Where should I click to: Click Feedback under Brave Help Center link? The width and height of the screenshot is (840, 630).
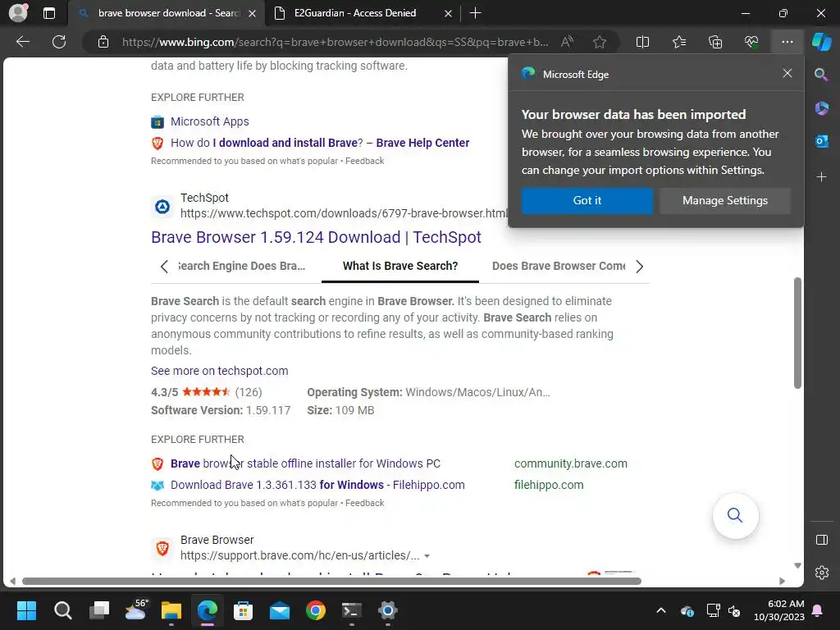point(364,161)
